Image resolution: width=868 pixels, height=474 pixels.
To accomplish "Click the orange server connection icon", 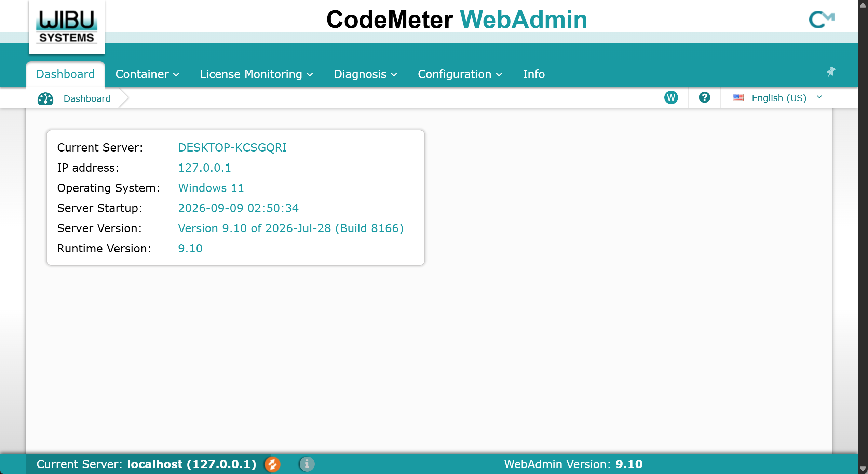I will (x=272, y=464).
